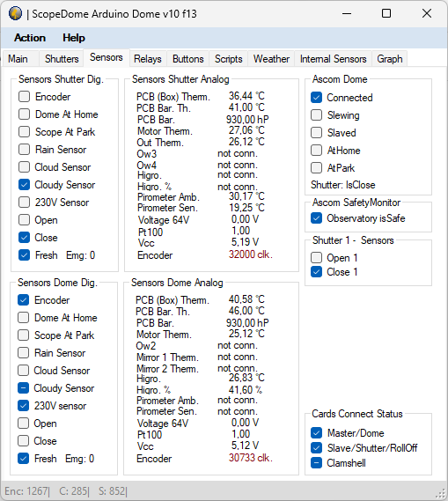448x501 pixels.
Task: Toggle Rain Sensor in Sensors Dome Dig.
Action: pyautogui.click(x=23, y=353)
